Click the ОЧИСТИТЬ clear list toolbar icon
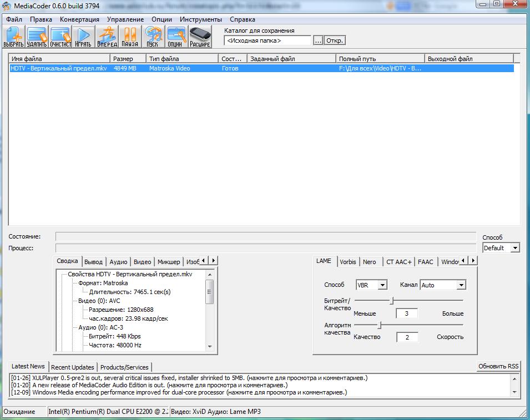This screenshot has height=420, width=530. pos(60,37)
